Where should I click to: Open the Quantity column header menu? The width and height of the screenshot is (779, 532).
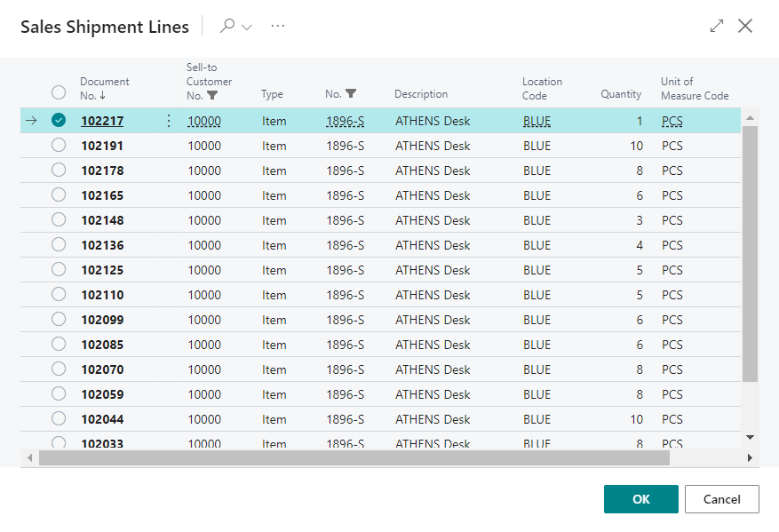coord(620,94)
